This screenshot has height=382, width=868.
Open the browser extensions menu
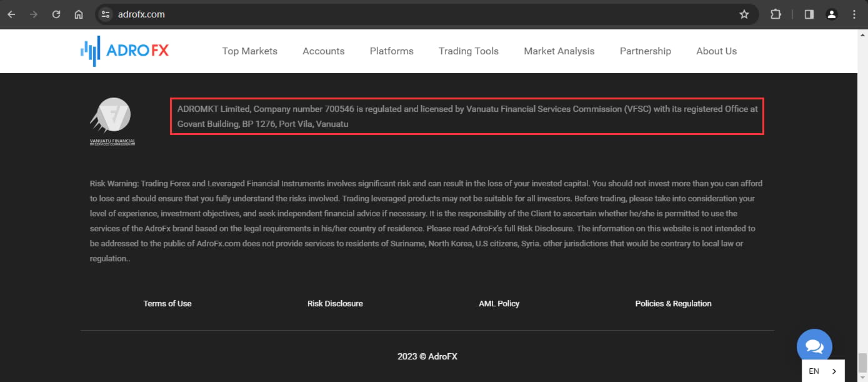click(x=776, y=14)
